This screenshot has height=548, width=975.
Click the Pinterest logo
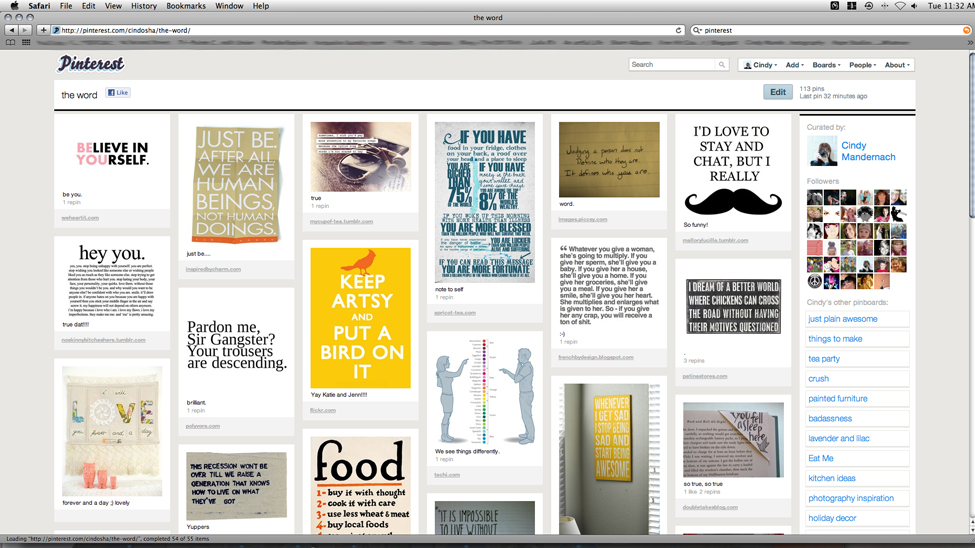tap(91, 64)
